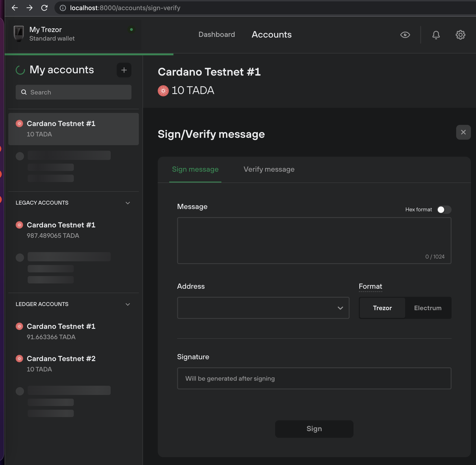Choose the Trezor format option
Screen dimensions: 476x465
382,308
